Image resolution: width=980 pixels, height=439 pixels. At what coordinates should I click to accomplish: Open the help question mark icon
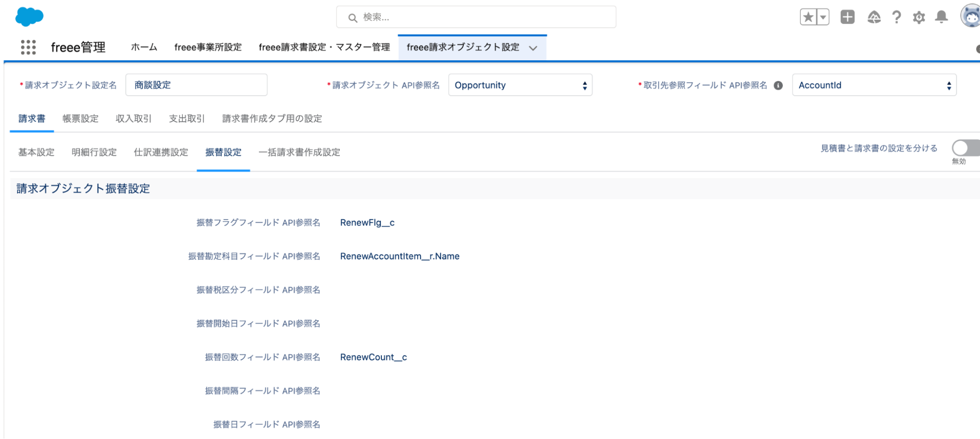(x=896, y=17)
